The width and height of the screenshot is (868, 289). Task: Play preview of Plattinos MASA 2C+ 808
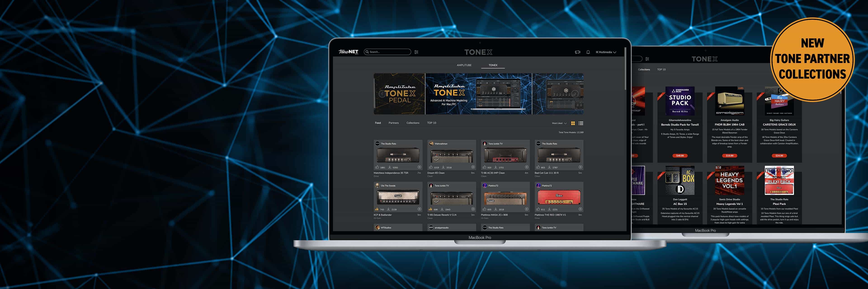click(x=527, y=209)
